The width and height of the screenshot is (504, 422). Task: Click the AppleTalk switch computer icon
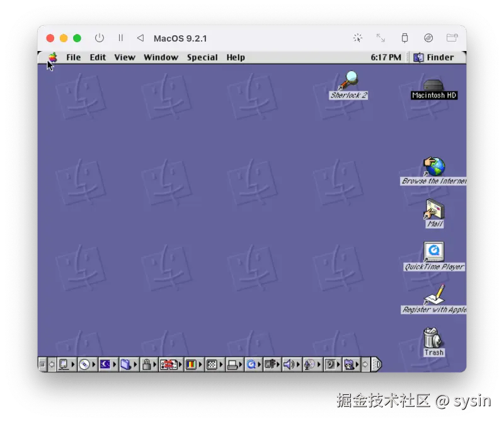(x=64, y=365)
